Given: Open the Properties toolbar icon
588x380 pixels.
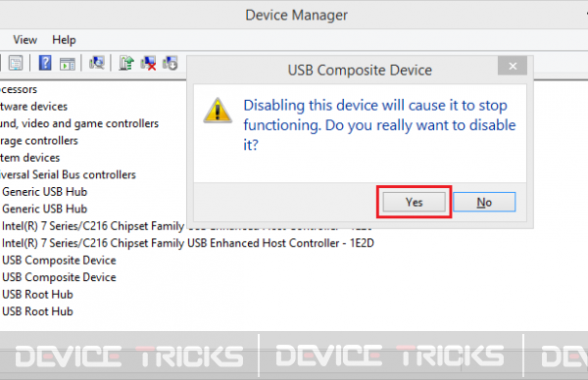Looking at the screenshot, I should coord(16,63).
